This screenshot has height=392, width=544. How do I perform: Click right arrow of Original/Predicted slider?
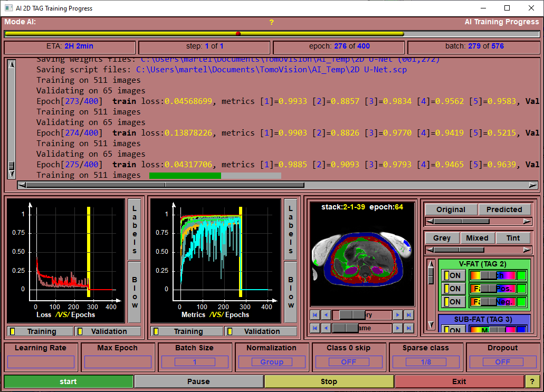click(527, 222)
